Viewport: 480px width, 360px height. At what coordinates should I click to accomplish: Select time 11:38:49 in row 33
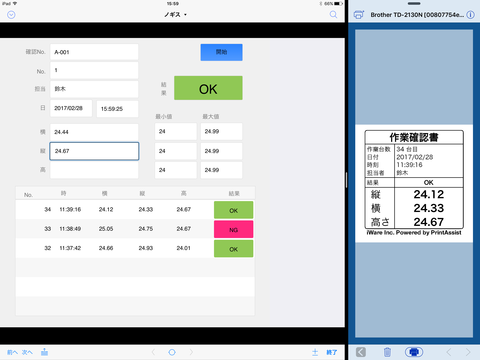[70, 229]
